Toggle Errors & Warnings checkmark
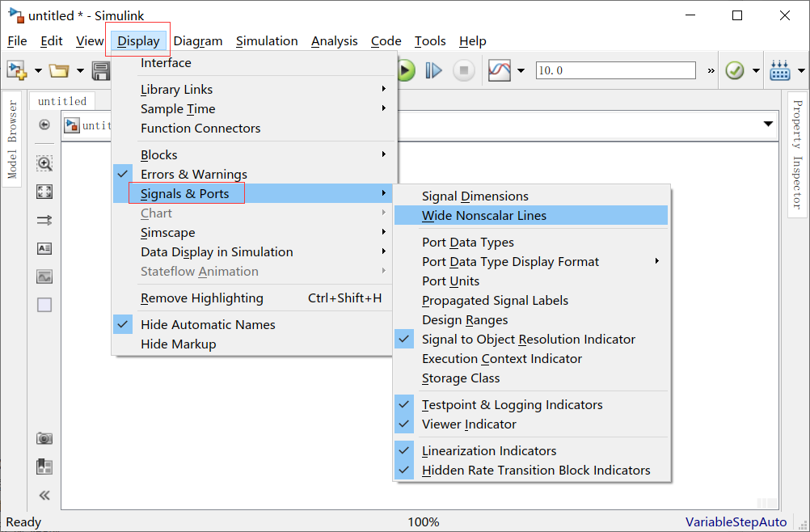The image size is (810, 532). pyautogui.click(x=254, y=174)
